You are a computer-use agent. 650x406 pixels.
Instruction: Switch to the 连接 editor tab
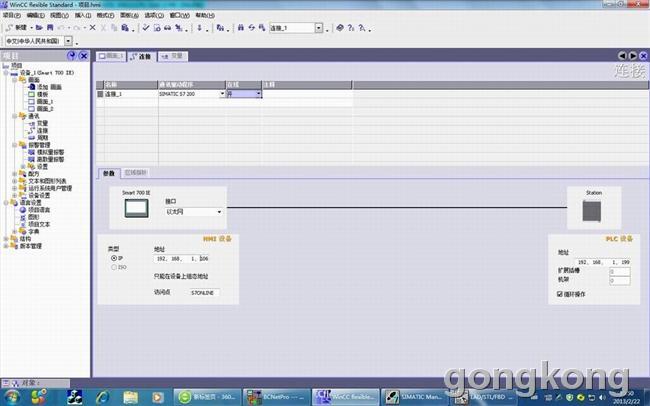[141, 56]
